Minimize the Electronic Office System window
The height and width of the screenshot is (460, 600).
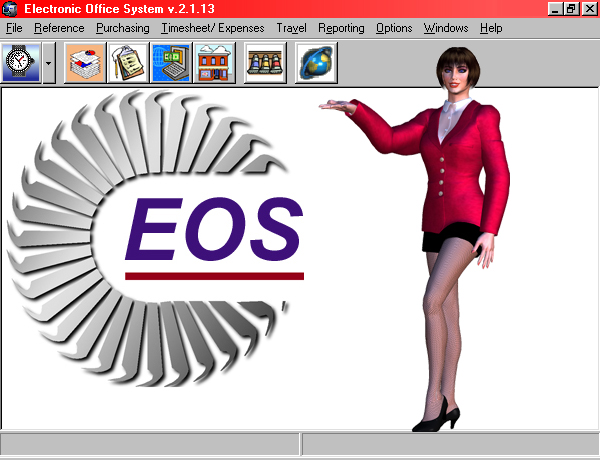coord(555,9)
